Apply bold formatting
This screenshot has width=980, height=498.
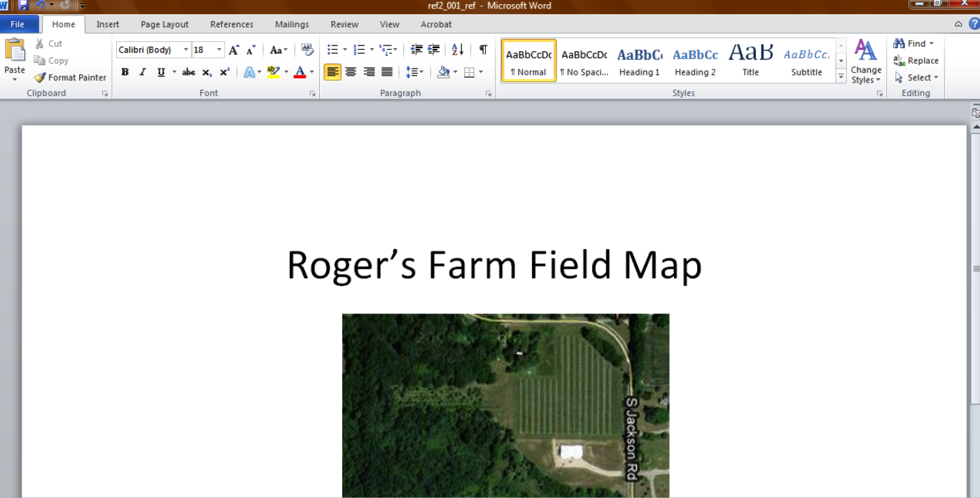[x=125, y=71]
